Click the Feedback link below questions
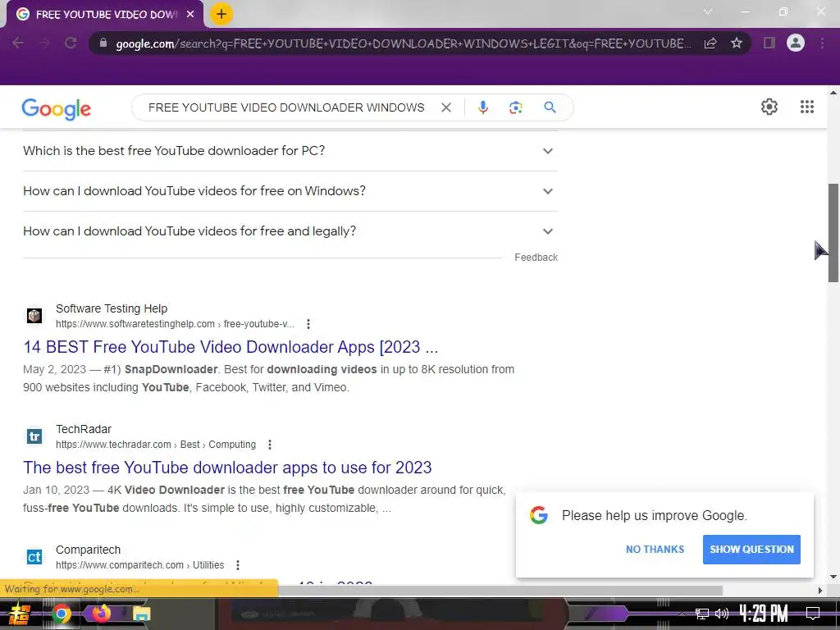 pyautogui.click(x=536, y=258)
